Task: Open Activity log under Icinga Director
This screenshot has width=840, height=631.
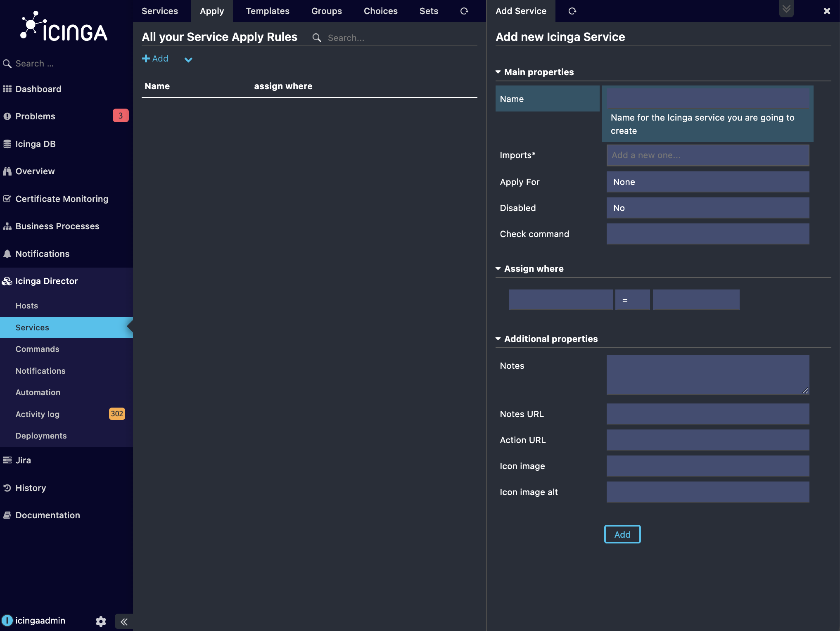Action: [37, 414]
